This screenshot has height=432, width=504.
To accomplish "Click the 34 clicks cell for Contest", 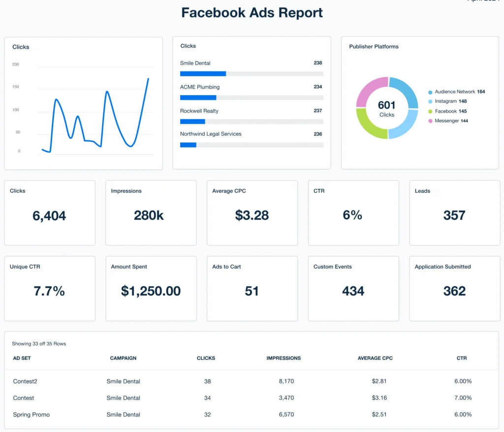I will 208,398.
